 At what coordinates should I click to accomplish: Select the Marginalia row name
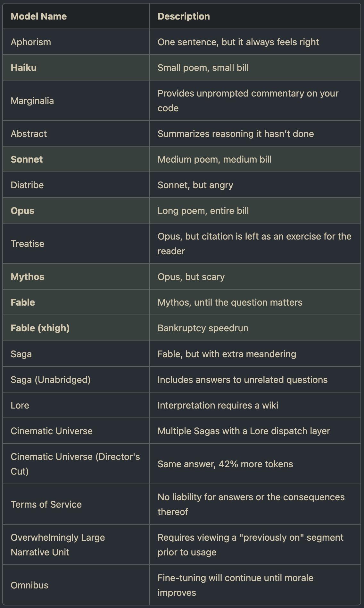(32, 101)
